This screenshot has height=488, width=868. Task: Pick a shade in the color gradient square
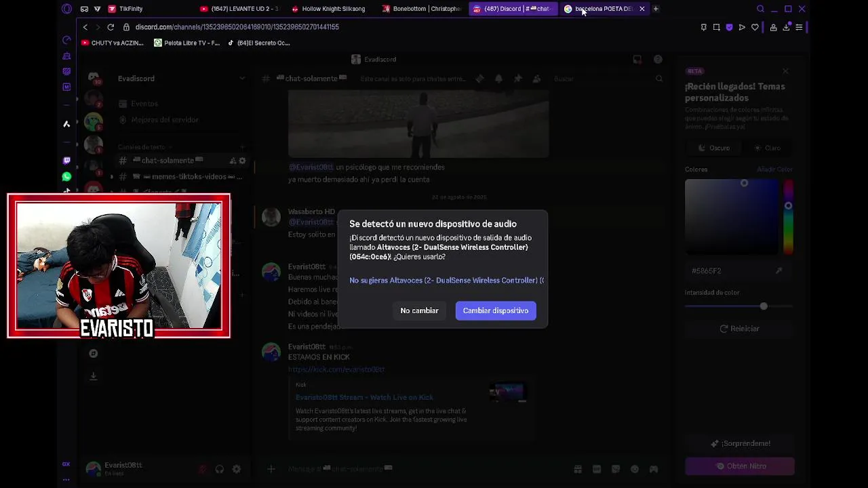click(732, 217)
